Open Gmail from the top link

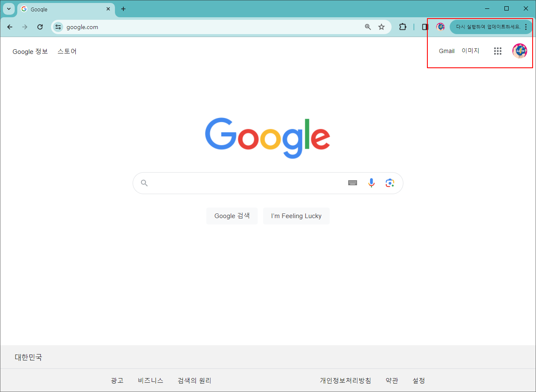(x=446, y=51)
